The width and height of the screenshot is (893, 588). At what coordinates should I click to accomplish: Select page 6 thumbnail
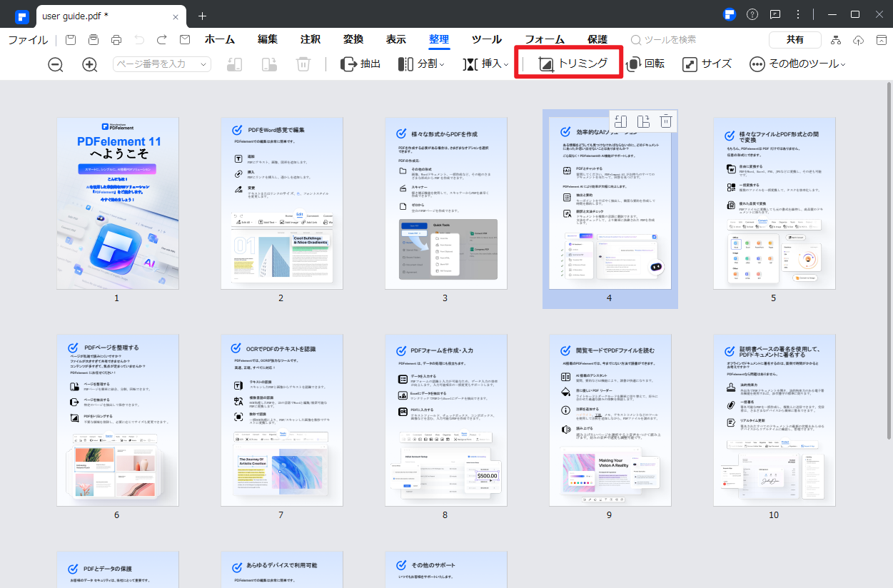(x=118, y=420)
